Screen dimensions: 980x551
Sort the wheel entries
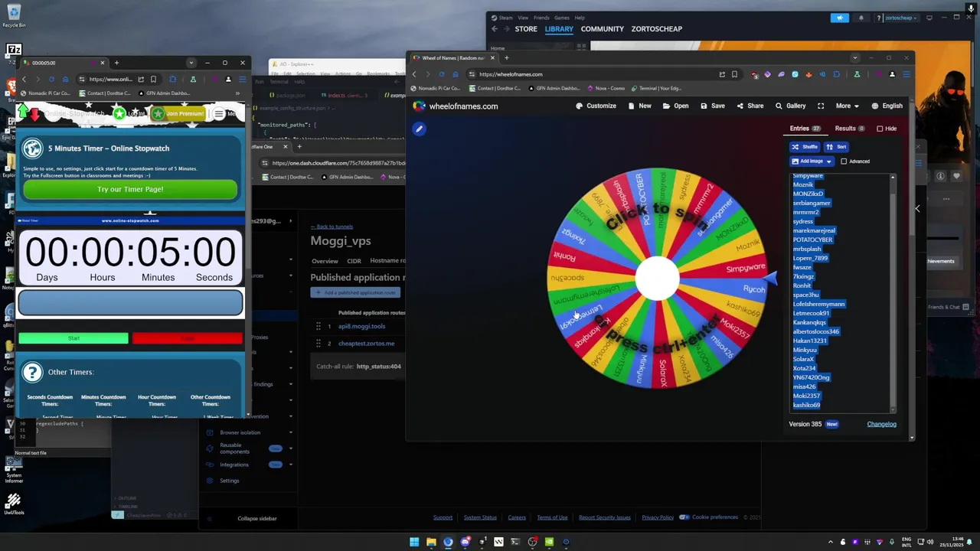pyautogui.click(x=836, y=146)
